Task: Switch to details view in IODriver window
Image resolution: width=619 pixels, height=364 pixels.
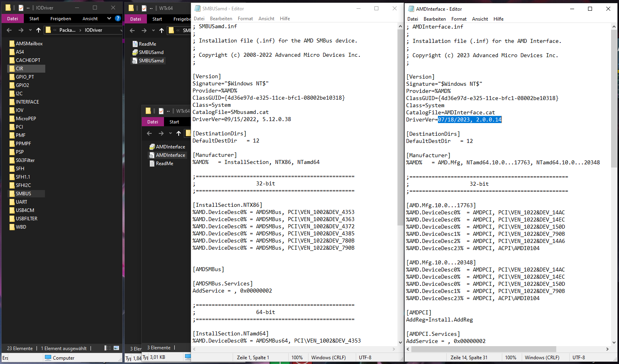Action: tap(108, 348)
